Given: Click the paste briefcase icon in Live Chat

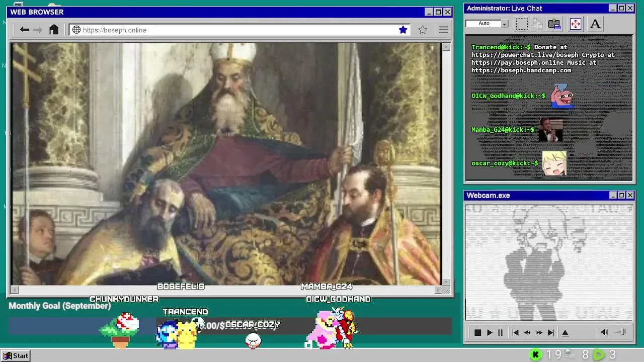Looking at the screenshot, I should (x=554, y=24).
